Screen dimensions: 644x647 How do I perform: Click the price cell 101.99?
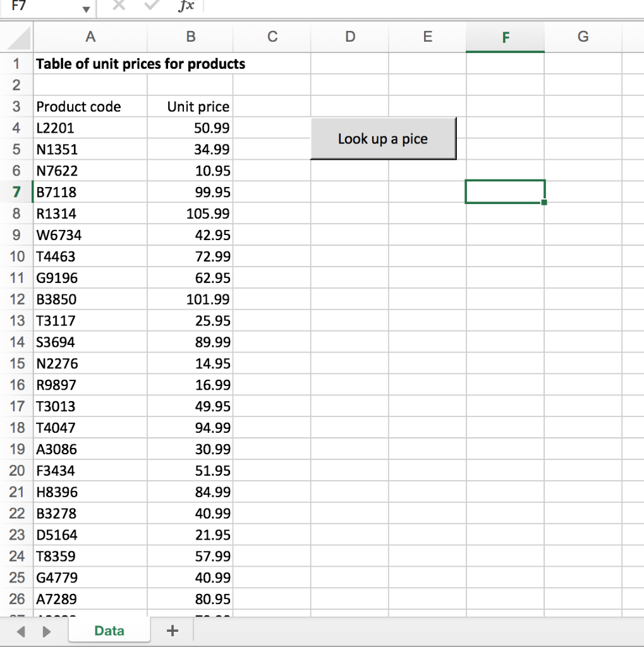tap(190, 299)
